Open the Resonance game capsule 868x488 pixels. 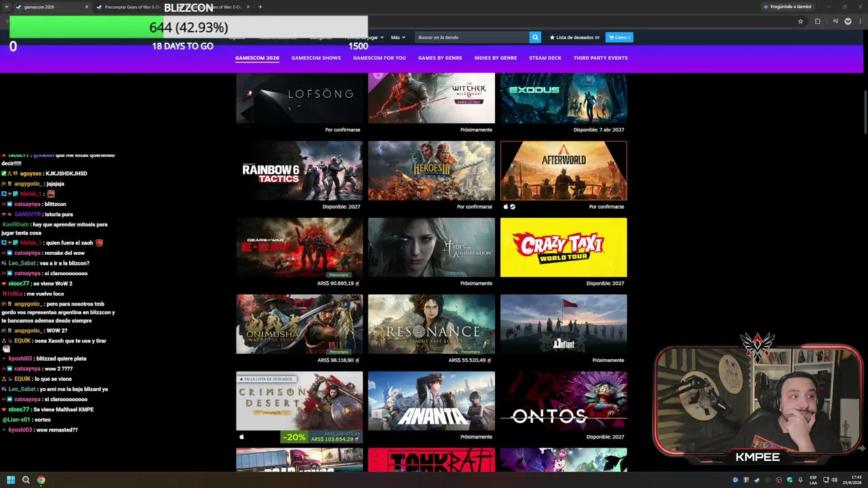[431, 324]
